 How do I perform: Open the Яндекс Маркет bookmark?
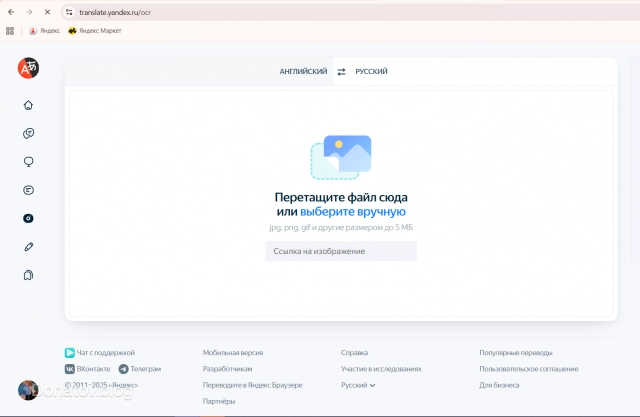point(95,31)
